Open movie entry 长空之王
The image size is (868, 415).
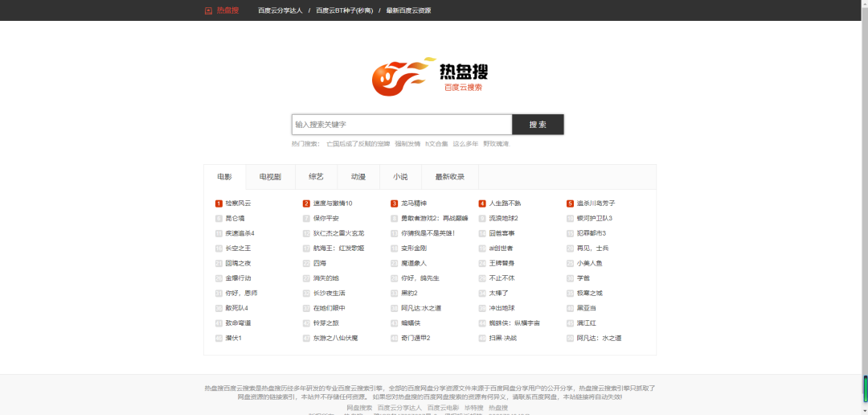click(238, 249)
